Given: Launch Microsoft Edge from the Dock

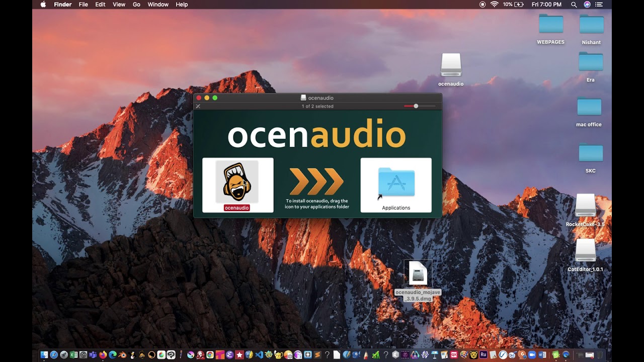Looking at the screenshot, I should pos(113,355).
